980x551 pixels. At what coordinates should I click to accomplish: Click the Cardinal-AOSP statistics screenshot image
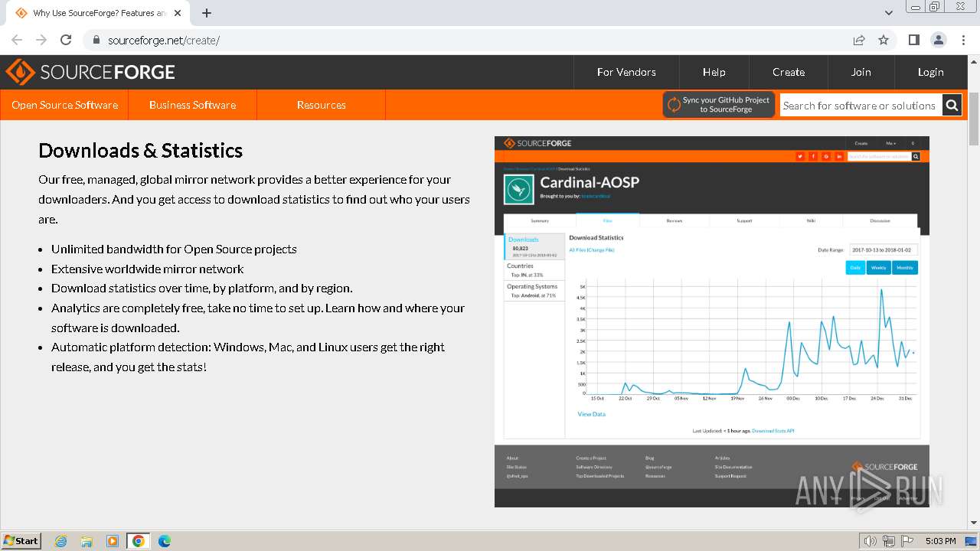712,321
